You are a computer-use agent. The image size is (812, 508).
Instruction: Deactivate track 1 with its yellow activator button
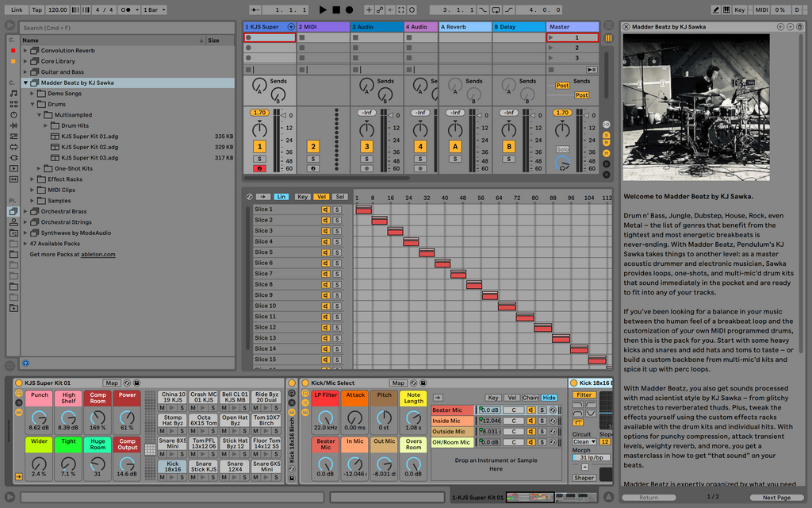[259, 147]
